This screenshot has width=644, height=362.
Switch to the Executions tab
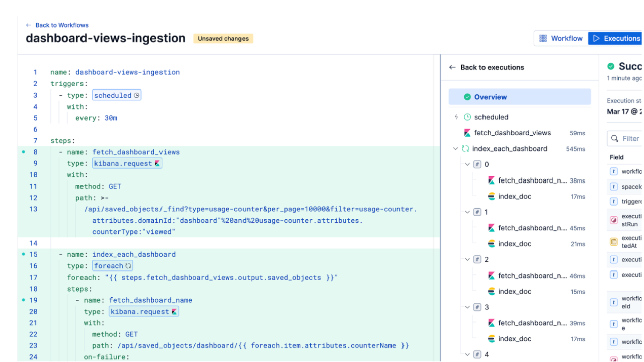point(622,38)
